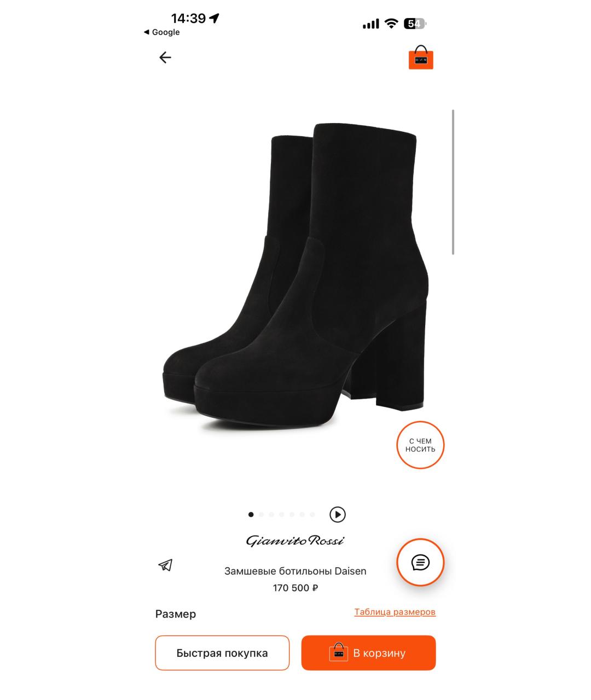
Task: Select the fourth image pagination dot
Action: click(x=282, y=515)
